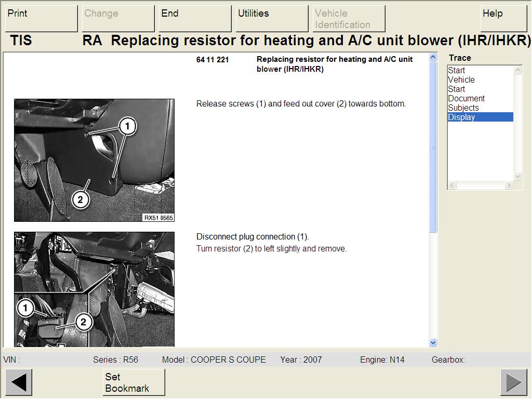
Task: Click the back arrow navigation button
Action: click(19, 382)
